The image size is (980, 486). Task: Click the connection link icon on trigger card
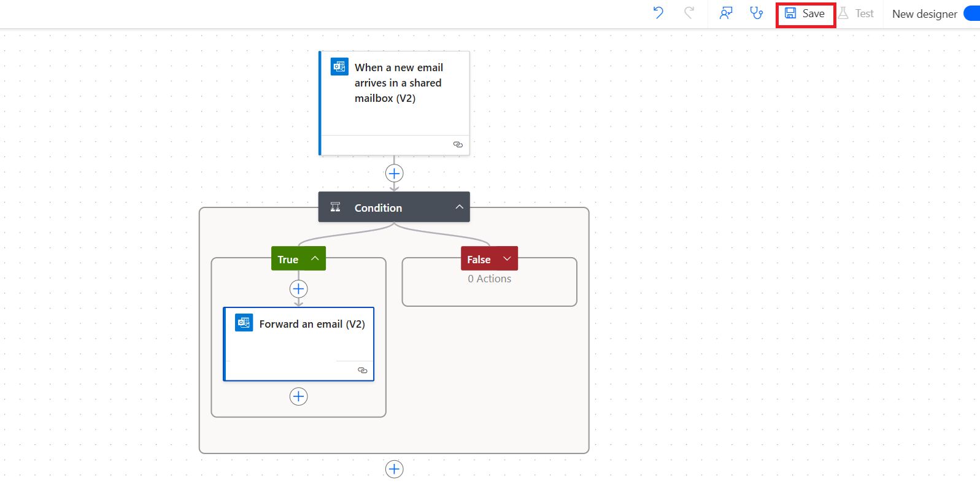(458, 144)
